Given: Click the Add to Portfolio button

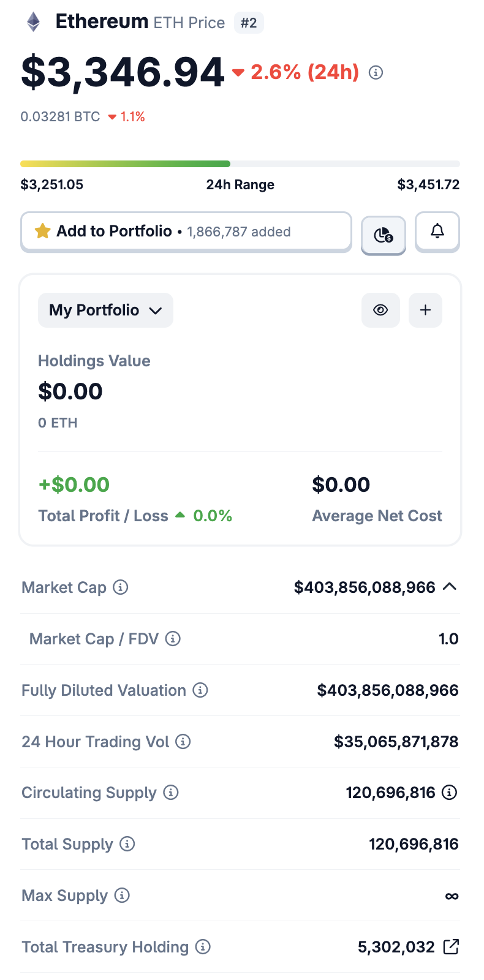Looking at the screenshot, I should pos(186,232).
